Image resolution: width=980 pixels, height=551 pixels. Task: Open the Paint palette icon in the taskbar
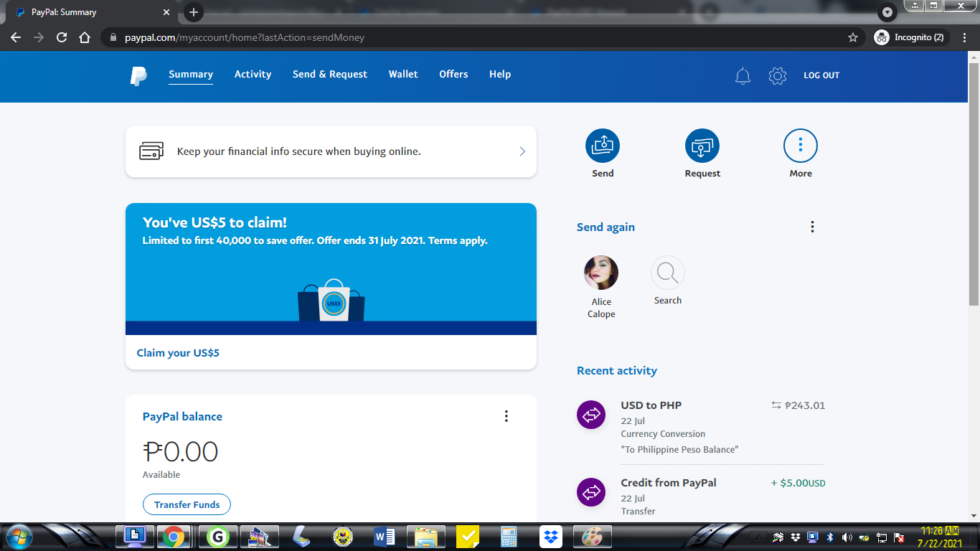[x=593, y=537]
